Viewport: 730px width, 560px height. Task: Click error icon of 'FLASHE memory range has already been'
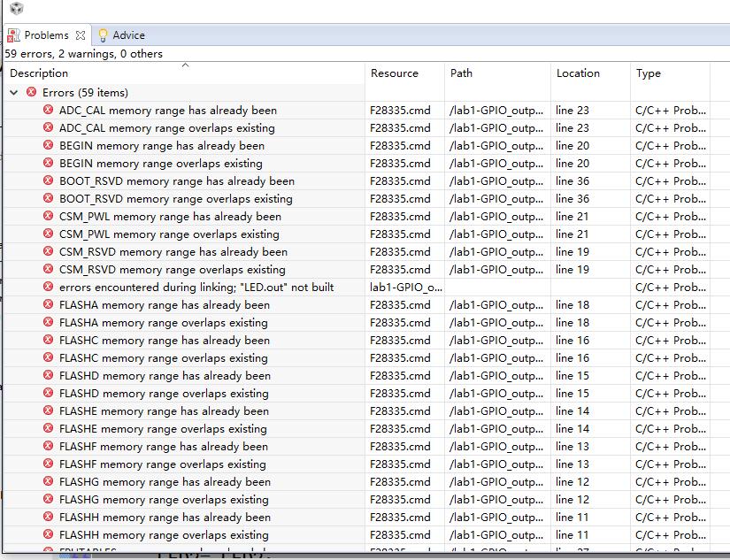[x=48, y=410]
